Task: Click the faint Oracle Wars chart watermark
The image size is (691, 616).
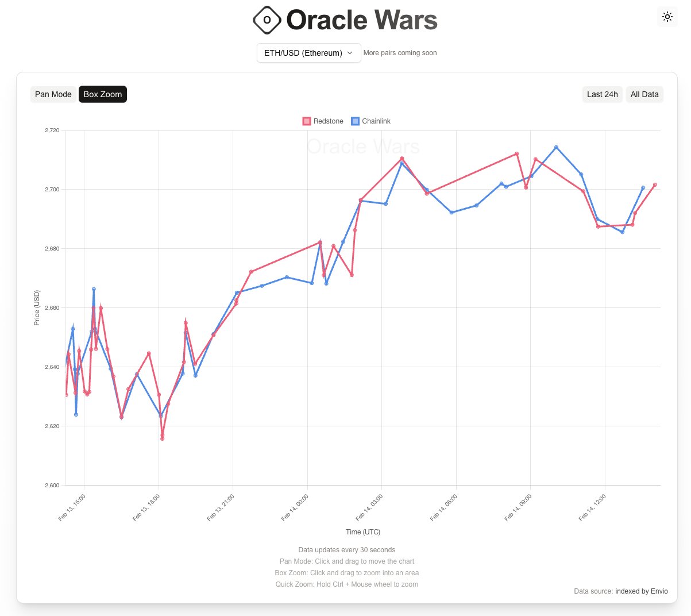Action: click(362, 147)
